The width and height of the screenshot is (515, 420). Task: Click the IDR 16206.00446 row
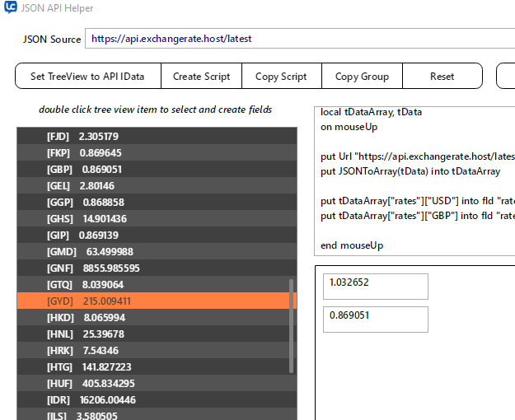pos(153,400)
